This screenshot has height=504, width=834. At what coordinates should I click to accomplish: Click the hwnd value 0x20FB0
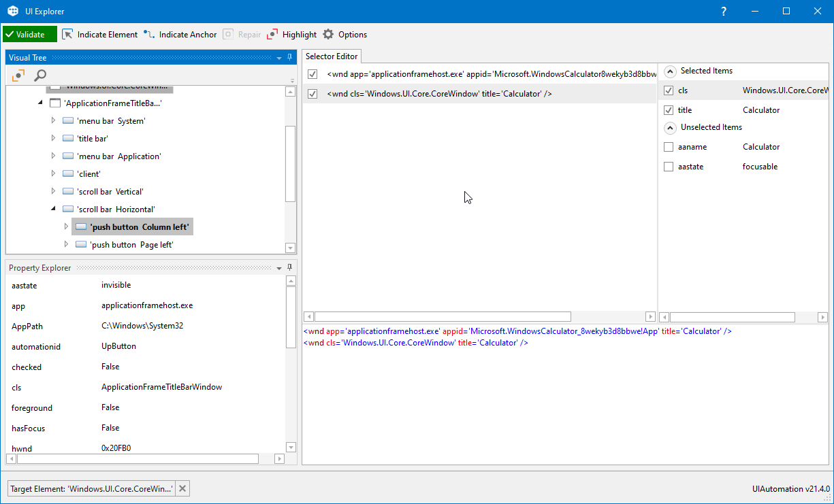coord(116,448)
